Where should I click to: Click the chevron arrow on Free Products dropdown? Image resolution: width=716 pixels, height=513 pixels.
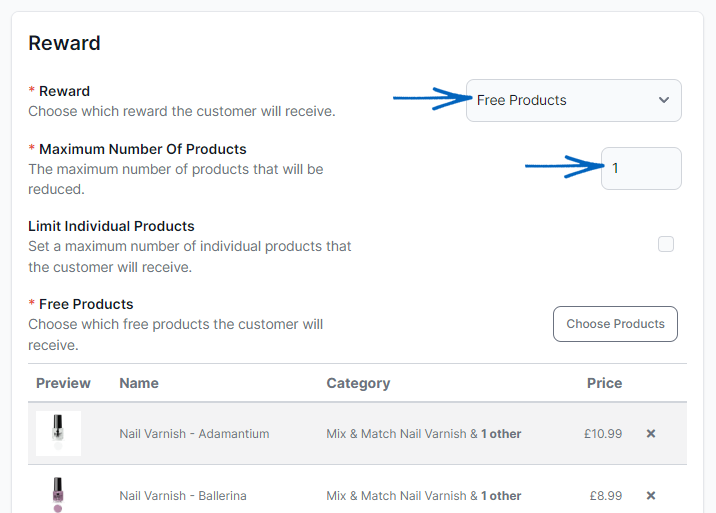point(664,100)
